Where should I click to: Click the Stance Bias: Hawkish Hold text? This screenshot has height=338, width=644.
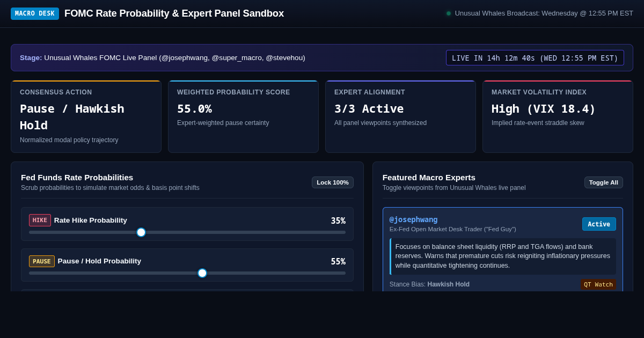[x=429, y=284]
